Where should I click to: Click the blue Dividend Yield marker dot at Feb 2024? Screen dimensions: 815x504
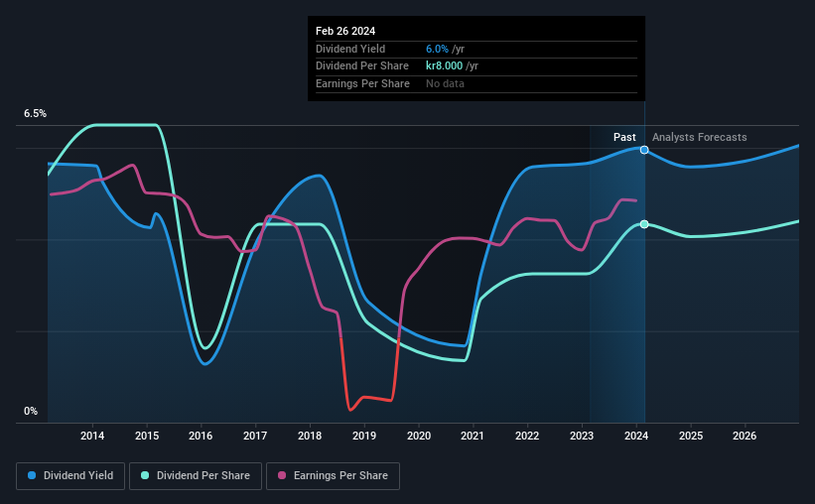click(x=644, y=150)
